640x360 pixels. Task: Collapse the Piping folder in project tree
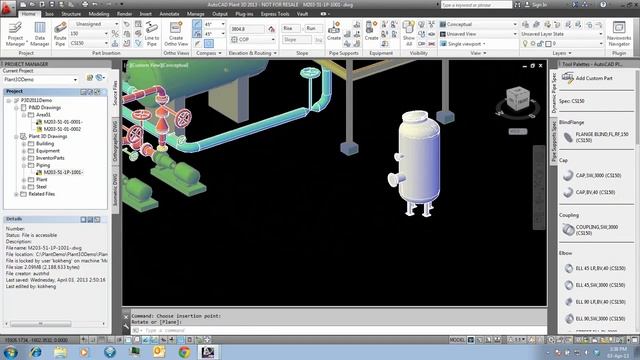pos(24,165)
